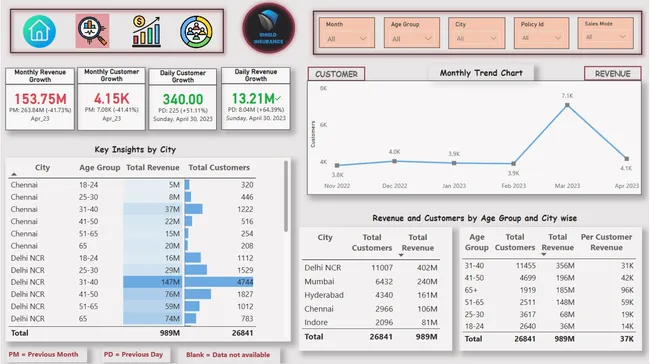The width and height of the screenshot is (650, 364).
Task: Switch trend chart to CUSTOMER
Action: pyautogui.click(x=336, y=74)
